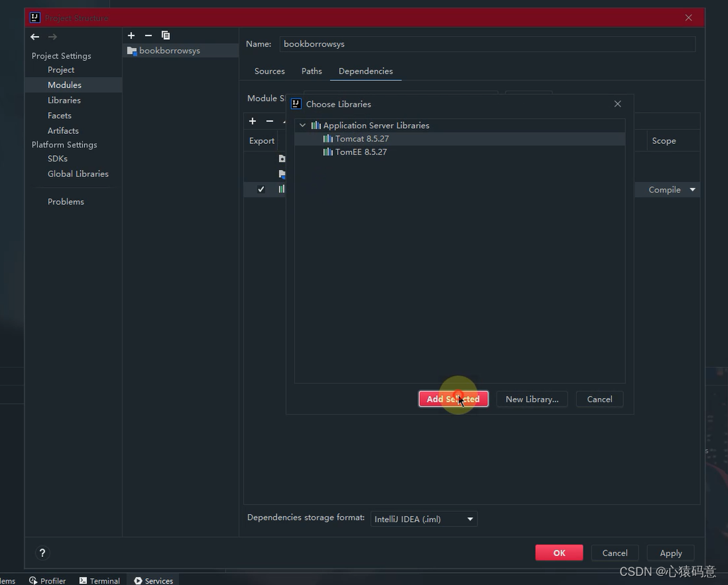Image resolution: width=728 pixels, height=585 pixels.
Task: Open Facets settings in sidebar
Action: (x=59, y=115)
